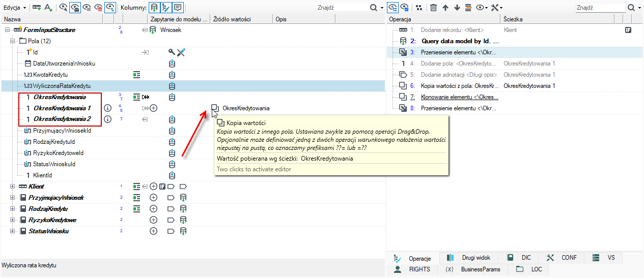Open the left search options dropdown arrow

pos(381,8)
